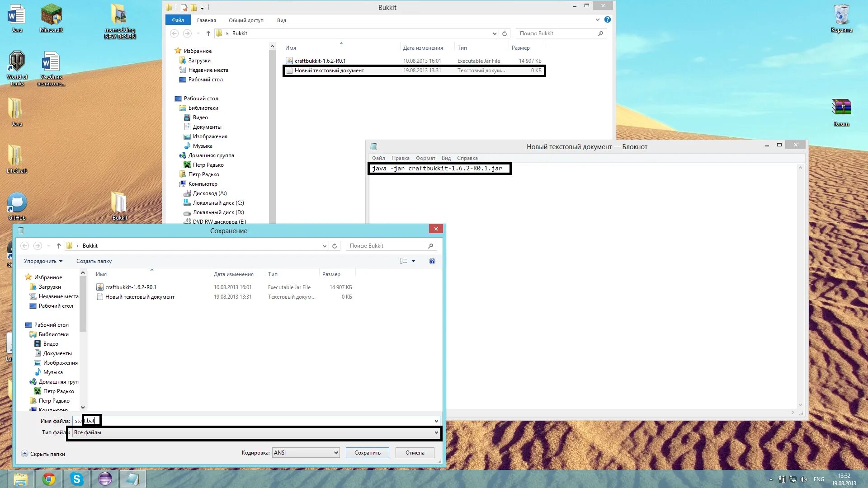Toggle Hide folders in the Save dialog

[x=43, y=454]
